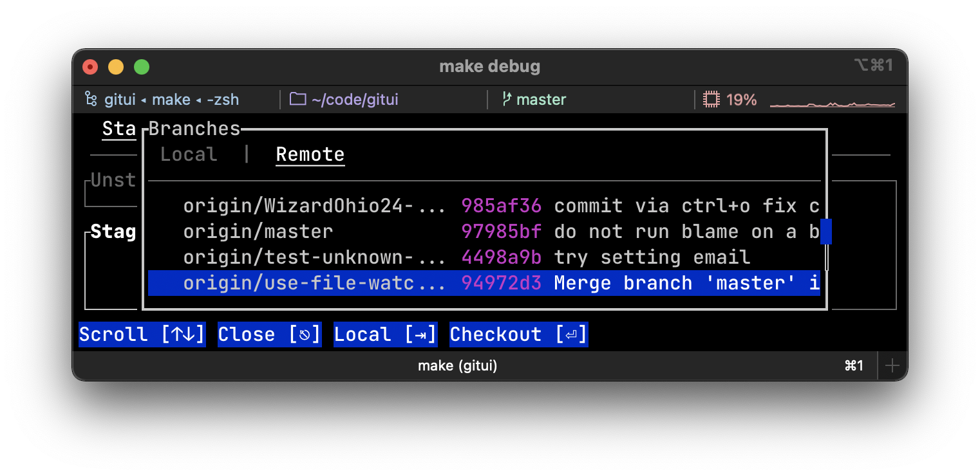980x476 pixels.
Task: Click the ⌘1 shortcut label in tab bar
Action: [x=854, y=366]
